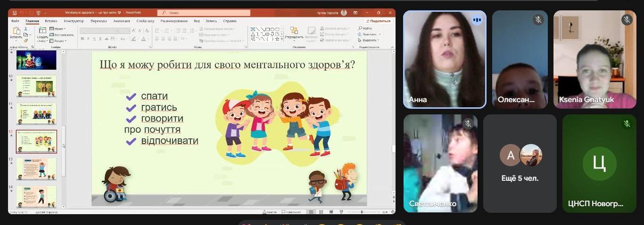This screenshot has width=644, height=225.
Task: Toggle the muted mic icon on ЦНСП tile
Action: pyautogui.click(x=627, y=124)
